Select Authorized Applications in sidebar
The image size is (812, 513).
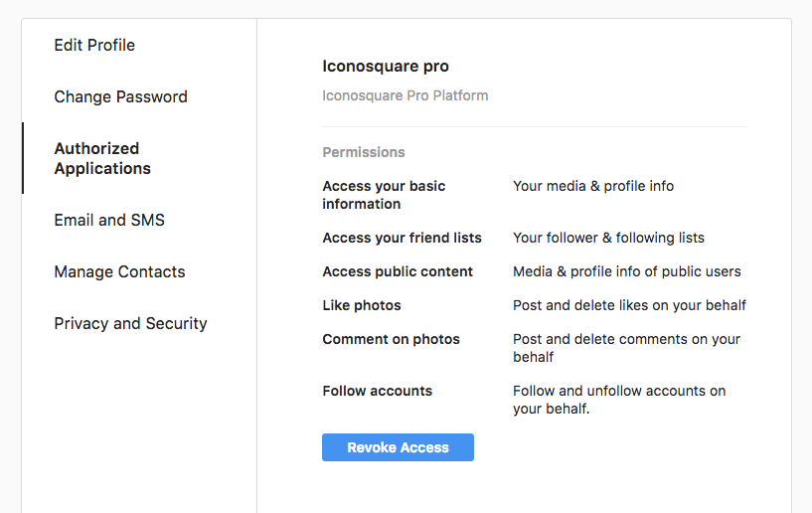coord(102,158)
